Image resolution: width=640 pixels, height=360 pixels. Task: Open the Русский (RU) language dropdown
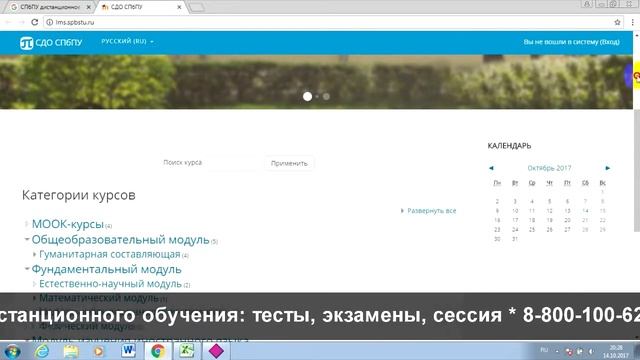click(127, 41)
